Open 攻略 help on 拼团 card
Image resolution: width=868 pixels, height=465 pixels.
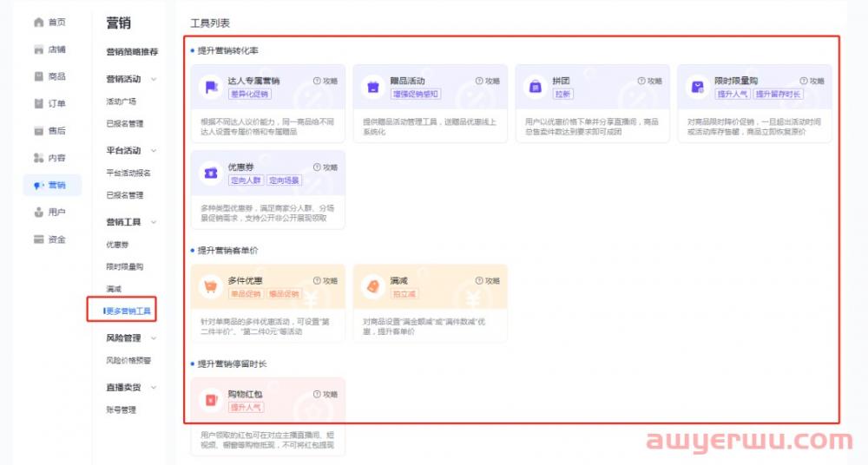pyautogui.click(x=650, y=81)
